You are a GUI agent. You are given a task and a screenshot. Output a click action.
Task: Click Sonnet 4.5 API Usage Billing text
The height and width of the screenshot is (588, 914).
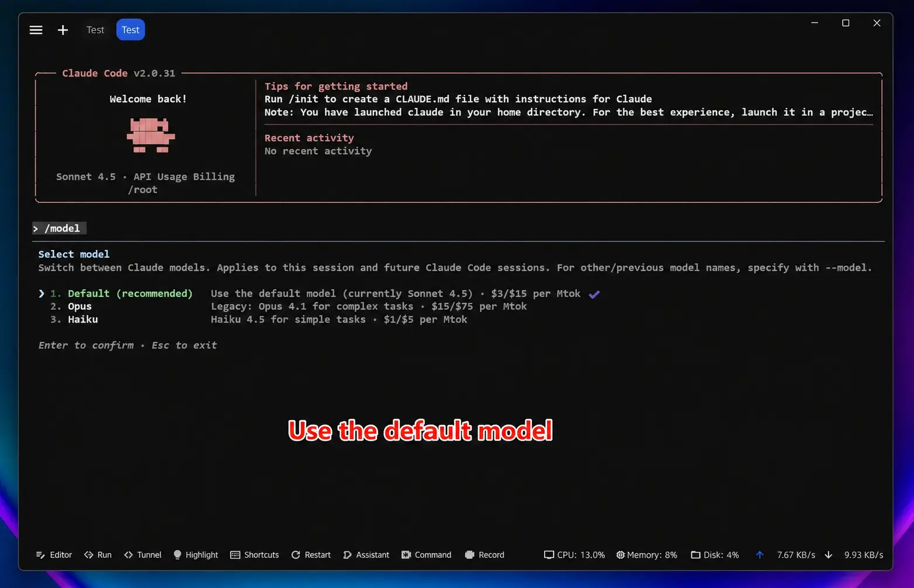pos(146,177)
